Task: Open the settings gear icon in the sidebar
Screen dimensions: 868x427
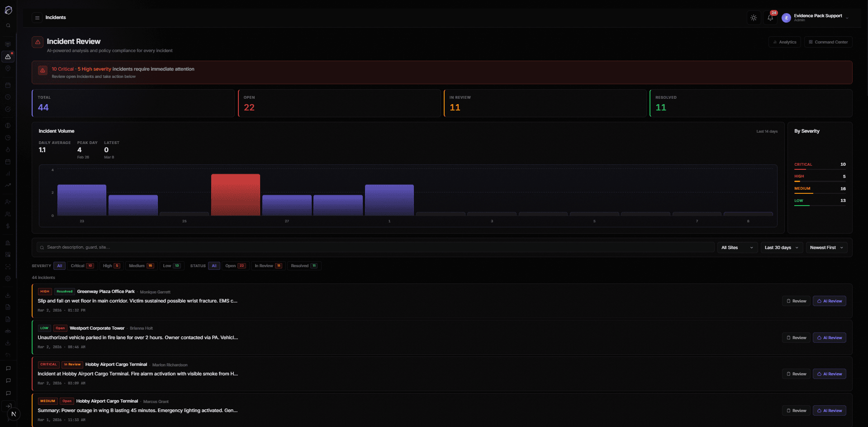Action: (x=8, y=278)
